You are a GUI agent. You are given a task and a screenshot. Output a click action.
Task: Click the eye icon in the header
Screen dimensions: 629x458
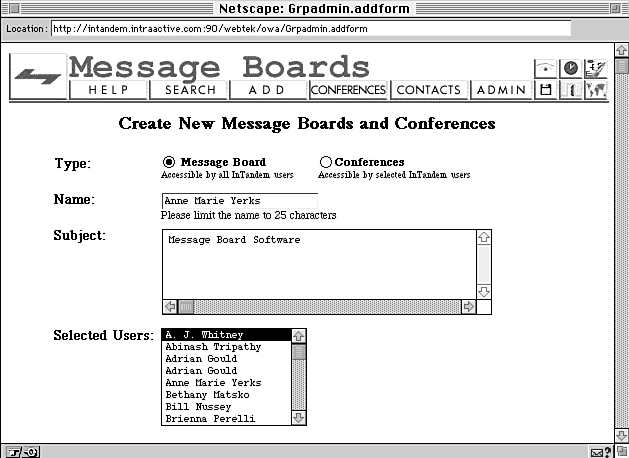click(545, 68)
